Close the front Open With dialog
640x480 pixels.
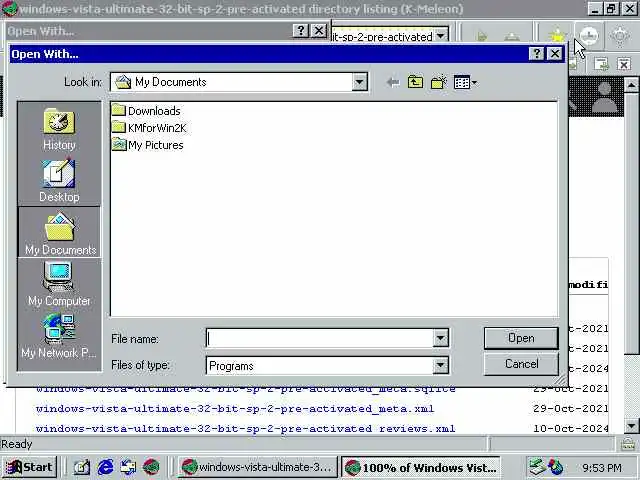(555, 53)
